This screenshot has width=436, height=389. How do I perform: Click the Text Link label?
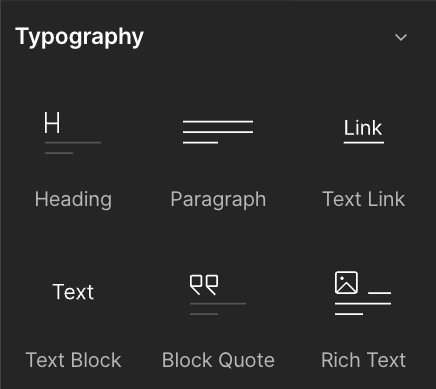[363, 199]
